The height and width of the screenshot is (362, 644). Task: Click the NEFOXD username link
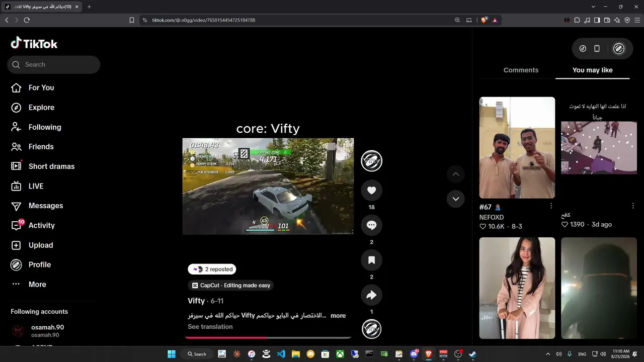click(492, 218)
